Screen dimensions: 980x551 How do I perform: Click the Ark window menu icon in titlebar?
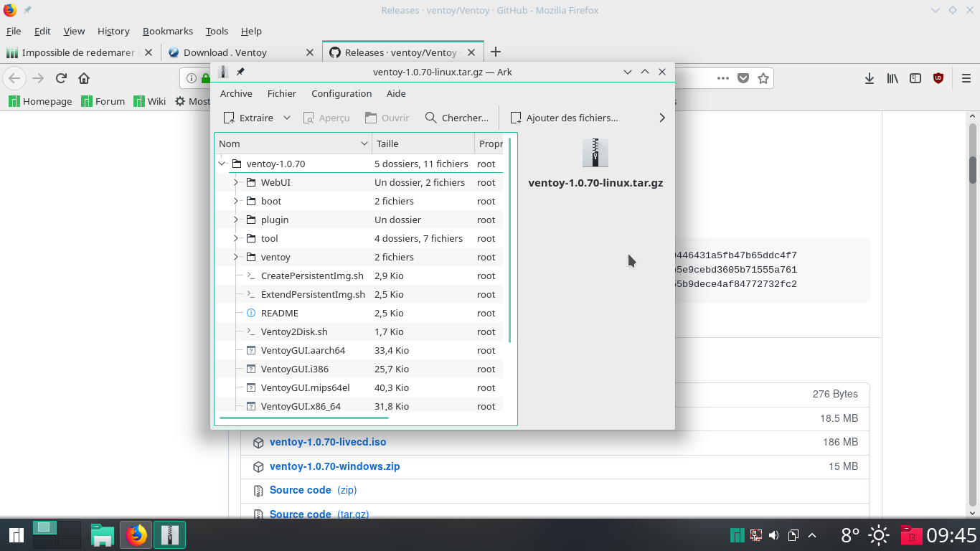point(223,72)
